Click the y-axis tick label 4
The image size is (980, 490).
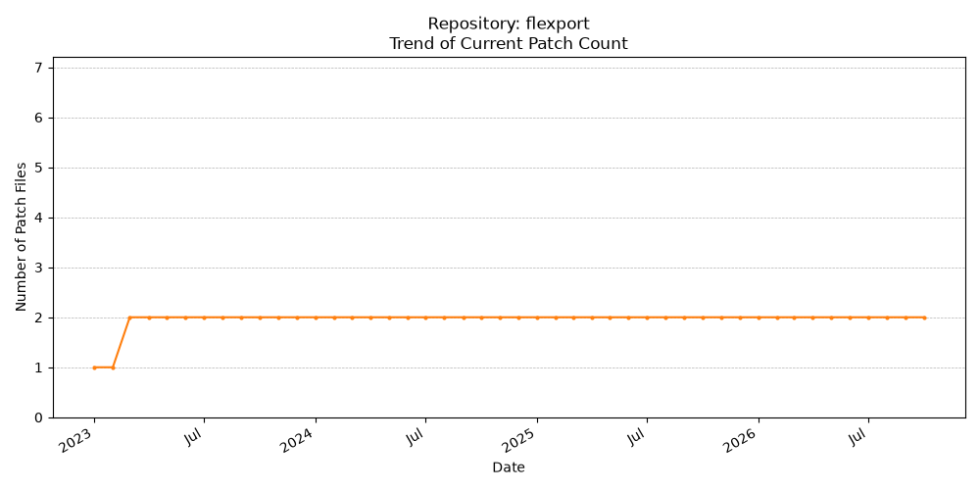tap(38, 218)
